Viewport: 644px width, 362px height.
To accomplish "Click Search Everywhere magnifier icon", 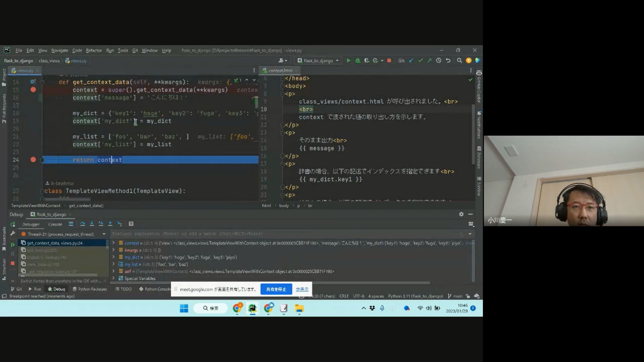I will click(x=460, y=61).
